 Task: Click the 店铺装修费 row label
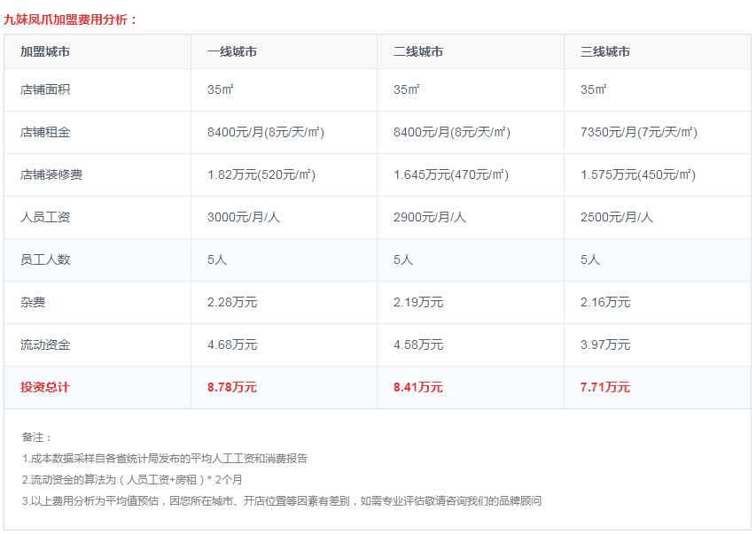click(51, 174)
